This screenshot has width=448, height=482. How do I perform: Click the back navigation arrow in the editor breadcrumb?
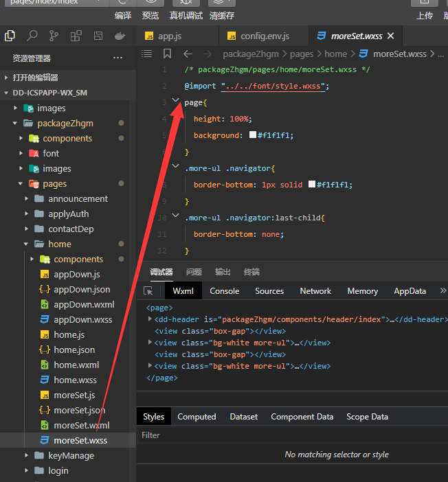click(188, 54)
